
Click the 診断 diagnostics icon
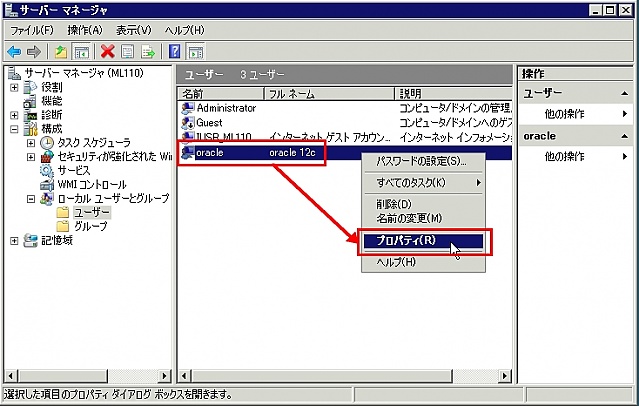point(31,115)
